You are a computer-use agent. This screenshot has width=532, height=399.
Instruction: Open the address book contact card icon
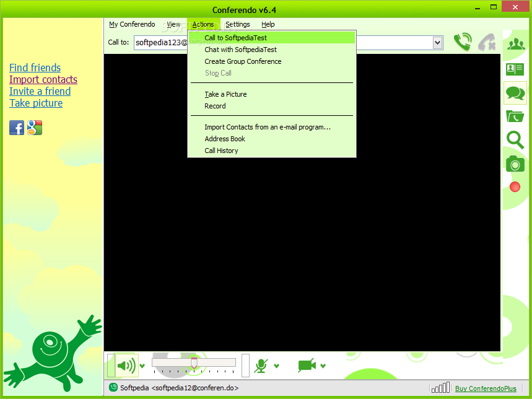(515, 69)
